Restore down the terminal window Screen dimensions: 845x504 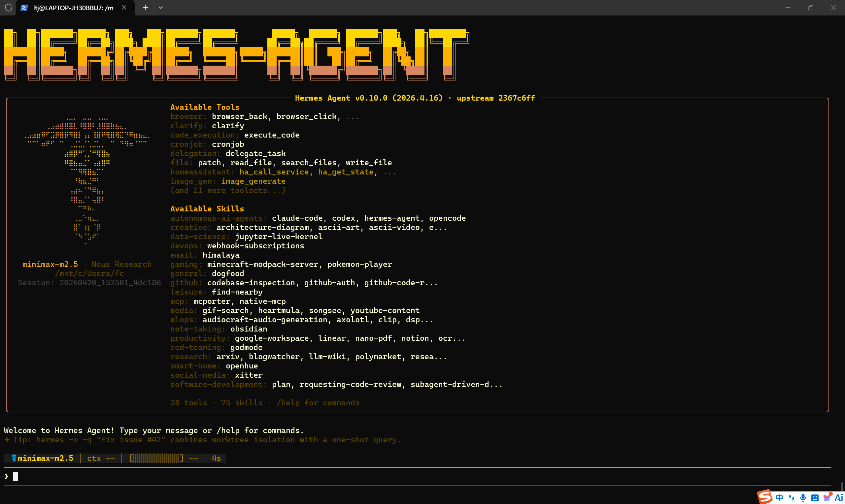pyautogui.click(x=811, y=8)
